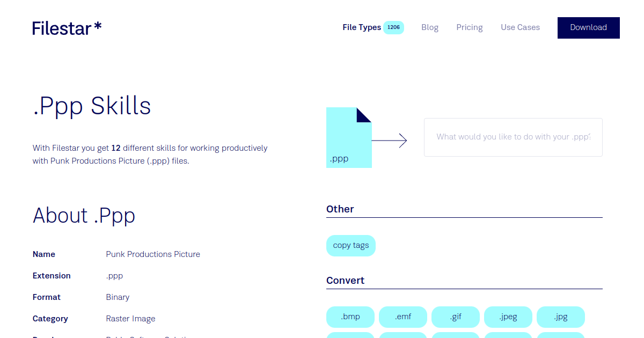644x338 pixels.
Task: Open the Use Cases page
Action: [520, 27]
